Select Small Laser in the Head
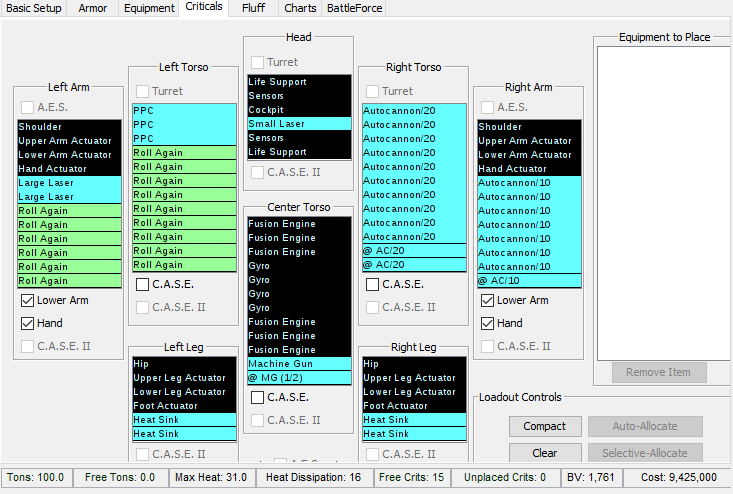This screenshot has width=733, height=494. click(x=299, y=124)
